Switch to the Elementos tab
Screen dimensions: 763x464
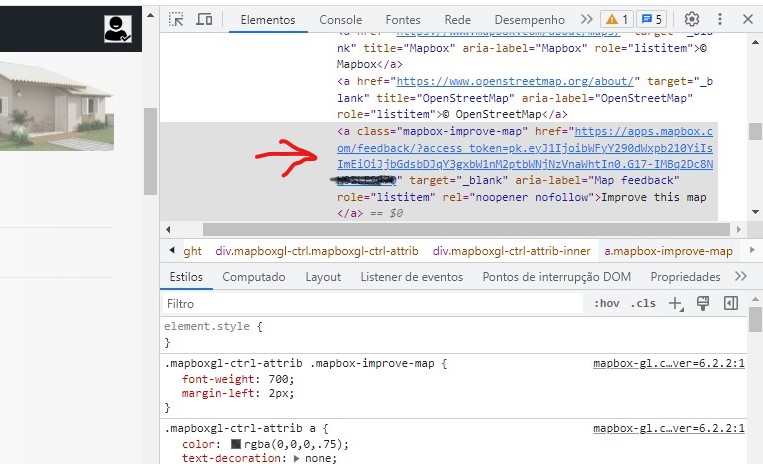tap(268, 20)
